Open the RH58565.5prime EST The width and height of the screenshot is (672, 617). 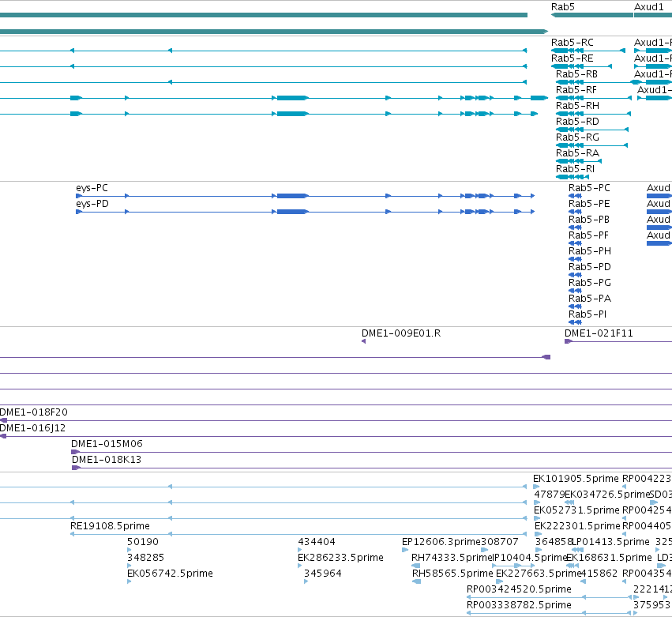pos(452,574)
